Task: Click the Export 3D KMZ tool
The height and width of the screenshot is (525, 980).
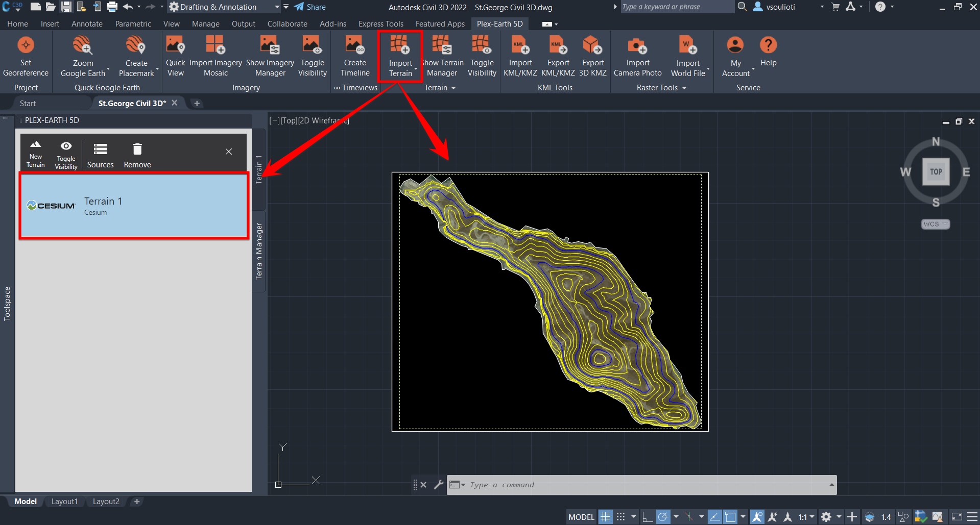Action: click(592, 56)
